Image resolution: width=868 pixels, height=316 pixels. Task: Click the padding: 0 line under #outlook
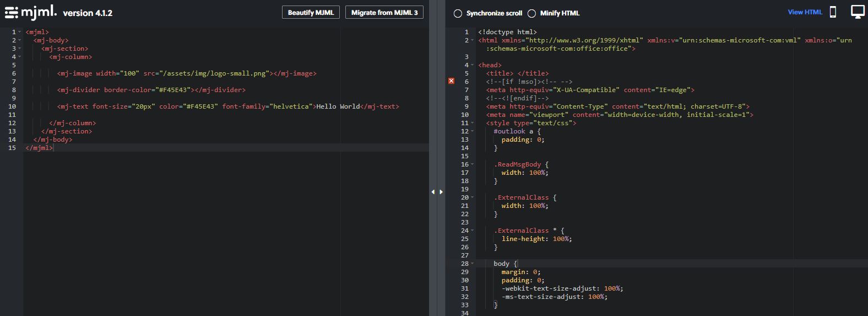pyautogui.click(x=523, y=140)
